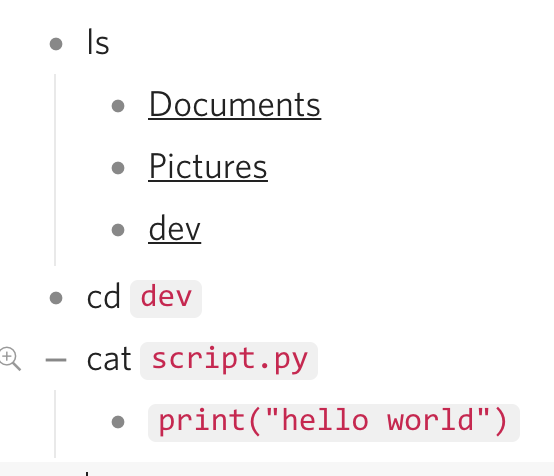Image resolution: width=554 pixels, height=476 pixels.
Task: Click the bullet beside the print statement
Action: pos(118,422)
